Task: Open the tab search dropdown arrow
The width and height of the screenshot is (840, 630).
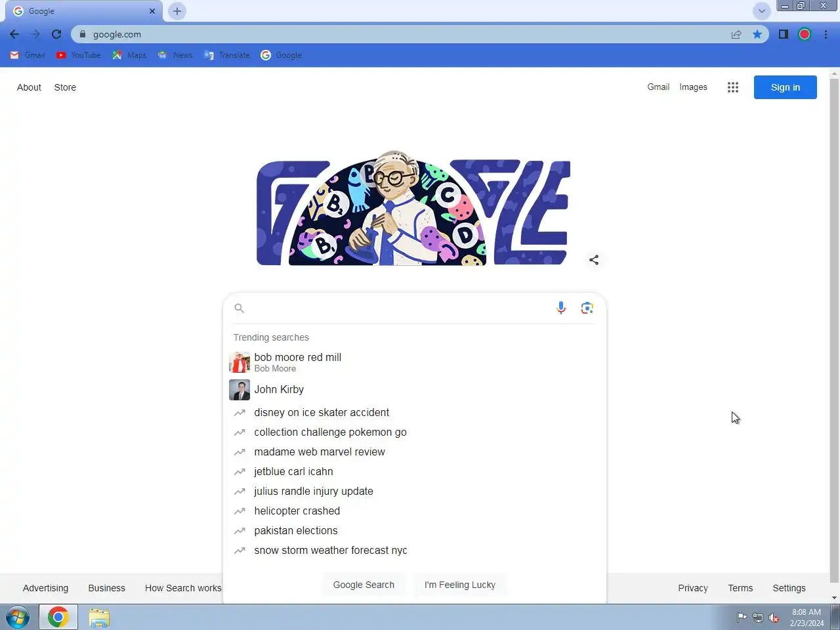Action: point(761,11)
